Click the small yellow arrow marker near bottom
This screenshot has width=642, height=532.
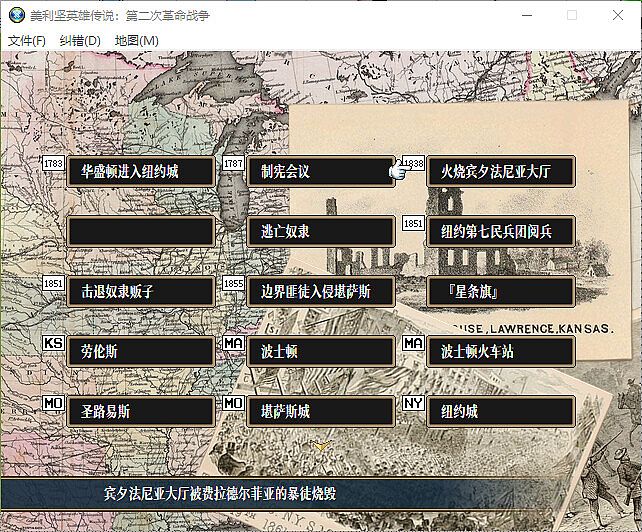tap(321, 445)
